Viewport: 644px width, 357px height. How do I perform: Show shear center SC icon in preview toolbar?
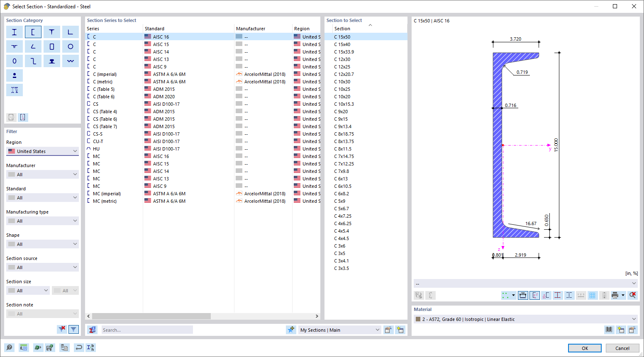point(546,295)
